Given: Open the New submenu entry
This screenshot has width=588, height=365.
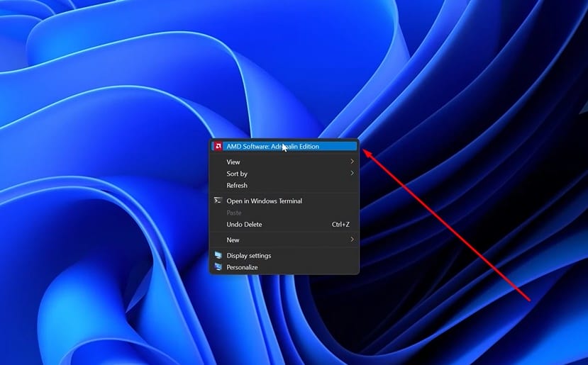Looking at the screenshot, I should click(x=233, y=240).
